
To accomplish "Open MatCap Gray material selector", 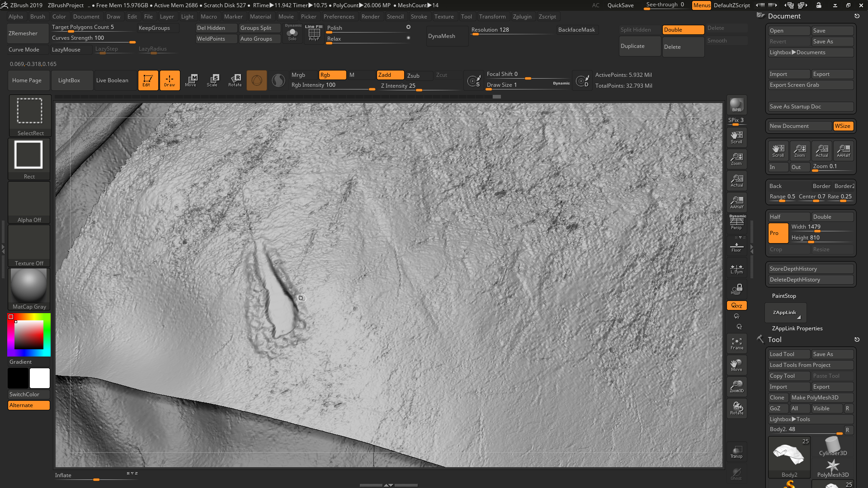I will point(29,289).
